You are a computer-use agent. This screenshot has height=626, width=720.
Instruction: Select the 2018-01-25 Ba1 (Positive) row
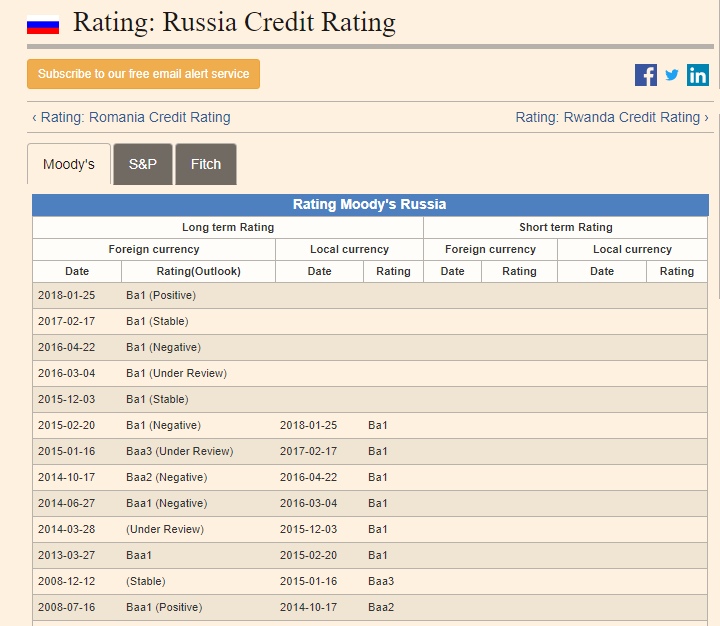161,295
